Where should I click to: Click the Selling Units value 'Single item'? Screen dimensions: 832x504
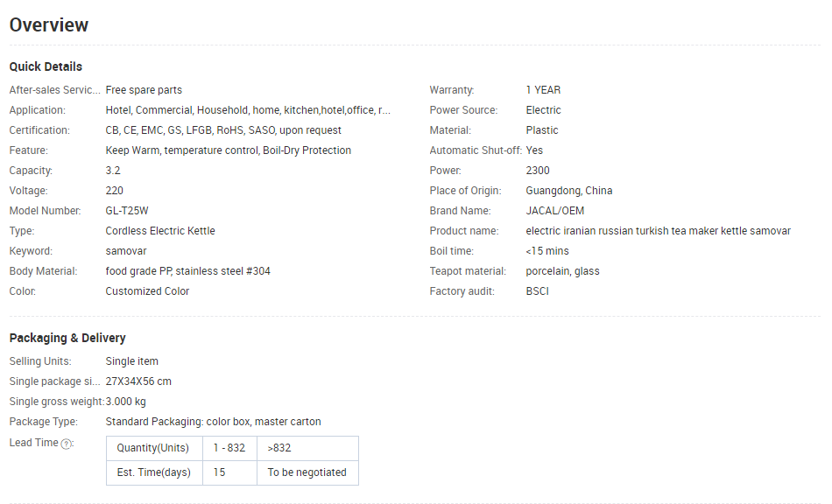[131, 361]
